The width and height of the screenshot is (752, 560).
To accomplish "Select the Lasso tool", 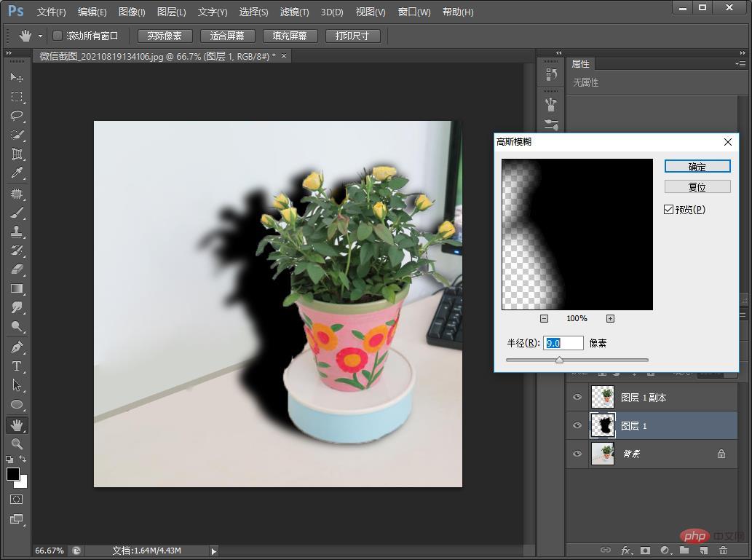I will (x=17, y=116).
